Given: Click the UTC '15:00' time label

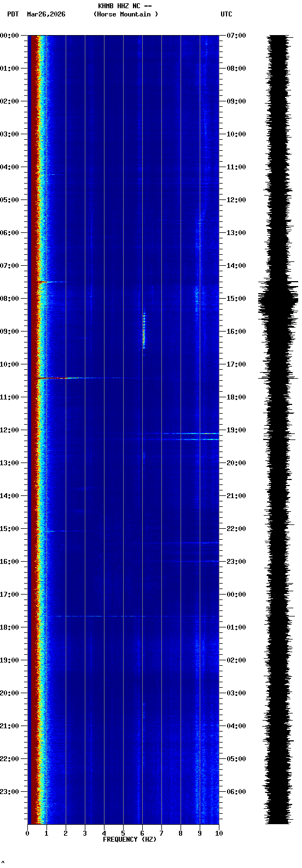Looking at the screenshot, I should point(236,299).
